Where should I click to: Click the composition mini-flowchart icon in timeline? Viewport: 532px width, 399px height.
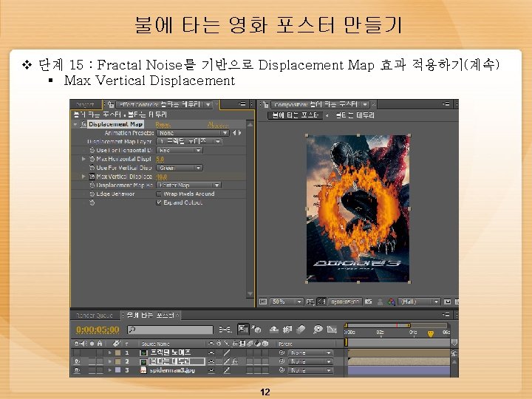[225, 329]
